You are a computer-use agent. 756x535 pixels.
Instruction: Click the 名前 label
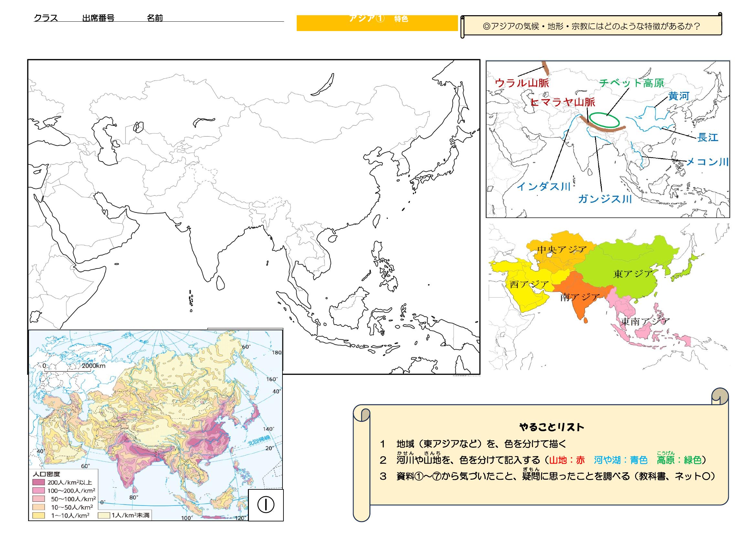155,18
